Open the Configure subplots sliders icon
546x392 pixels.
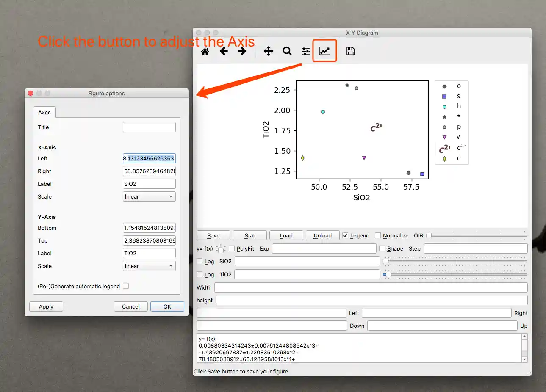click(305, 51)
